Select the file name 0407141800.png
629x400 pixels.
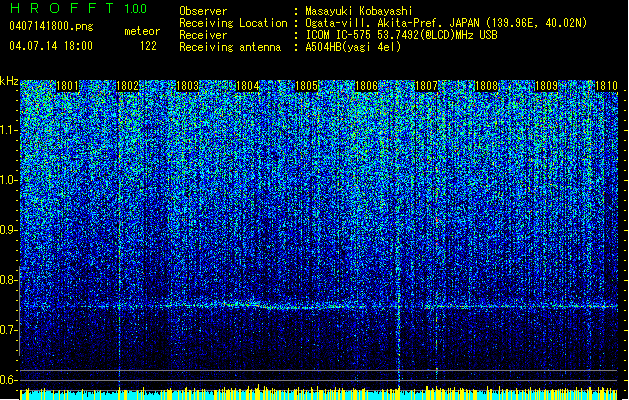pos(51,26)
